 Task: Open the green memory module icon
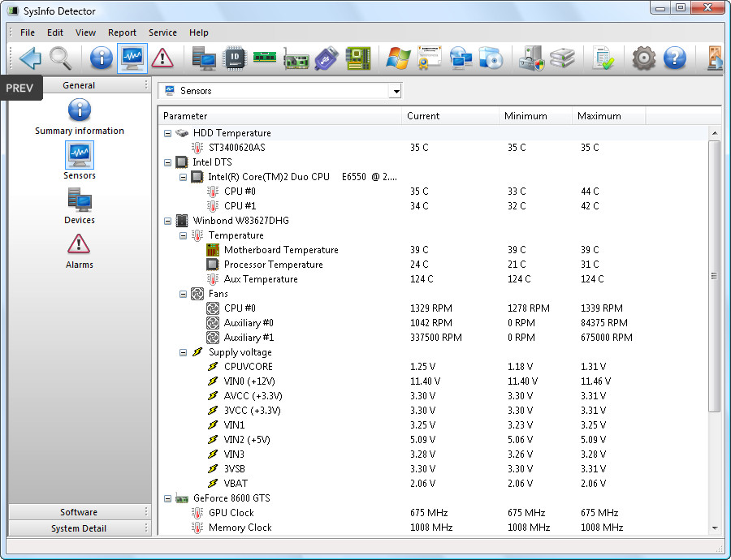coord(265,58)
